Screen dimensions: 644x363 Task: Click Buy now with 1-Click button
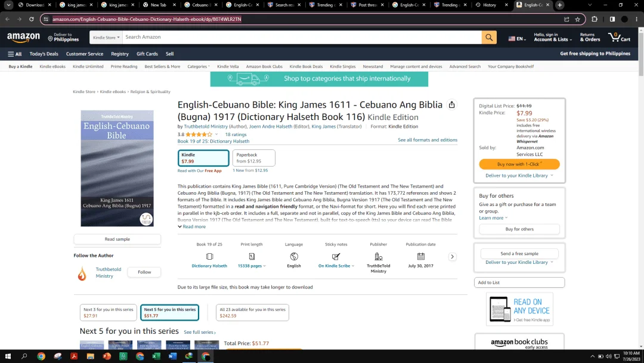point(519,164)
